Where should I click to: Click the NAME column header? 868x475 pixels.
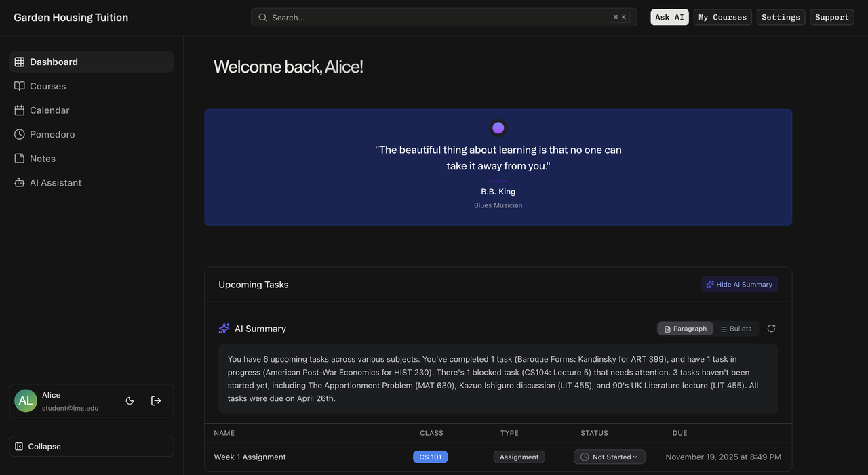point(224,433)
